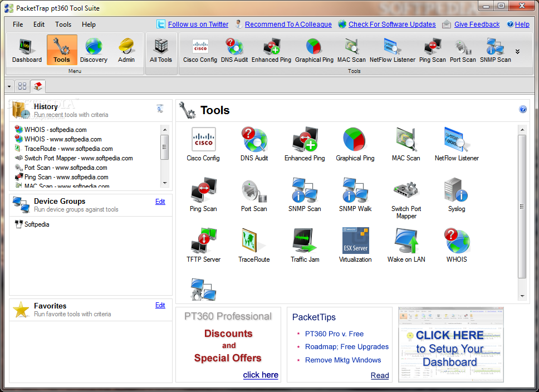
Task: Open the Wake on LAN tool
Action: point(406,245)
